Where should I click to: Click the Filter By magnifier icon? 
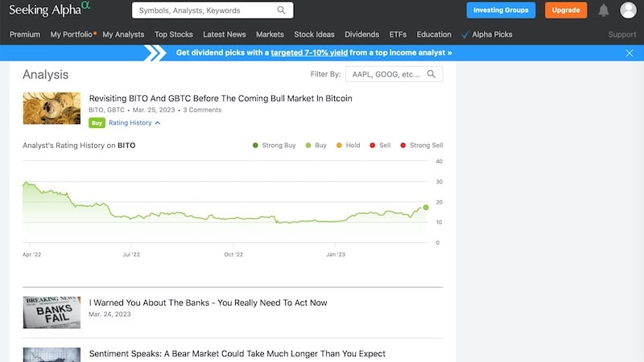point(431,74)
